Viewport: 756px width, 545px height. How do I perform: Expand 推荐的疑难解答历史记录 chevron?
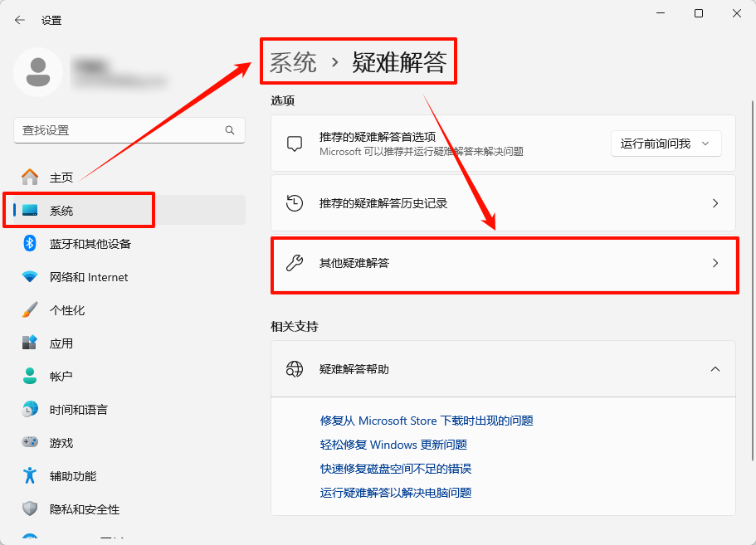(715, 203)
